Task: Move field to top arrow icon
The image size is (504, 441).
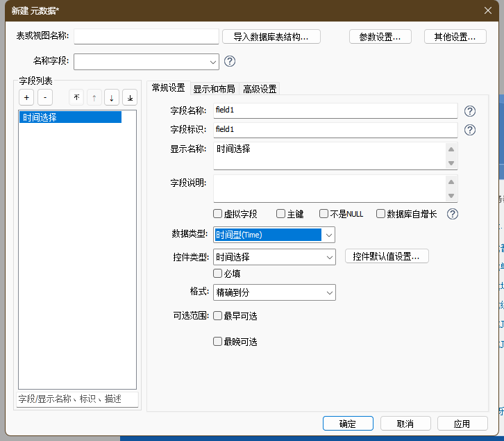Action: click(76, 98)
